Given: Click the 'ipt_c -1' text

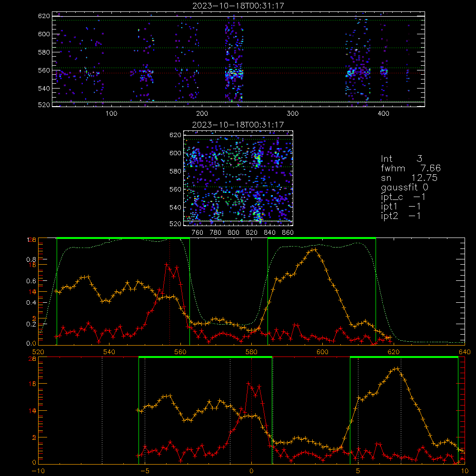Looking at the screenshot, I should click(403, 197).
